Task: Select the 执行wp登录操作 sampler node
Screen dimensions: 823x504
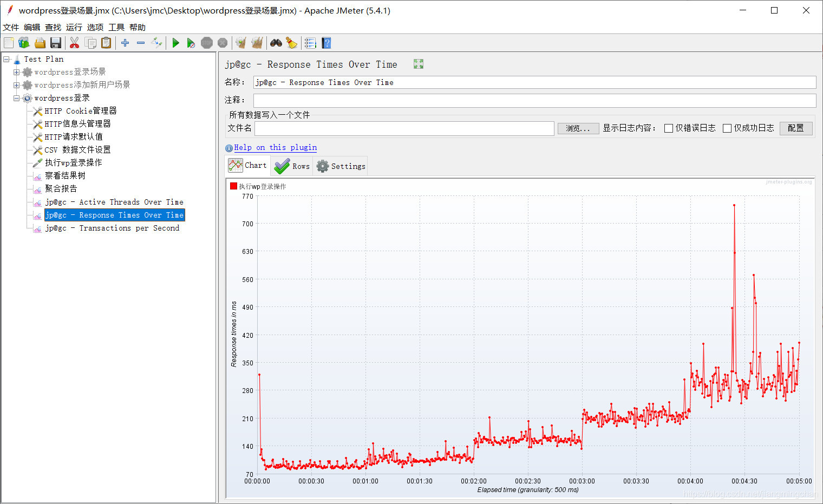Action: tap(73, 163)
